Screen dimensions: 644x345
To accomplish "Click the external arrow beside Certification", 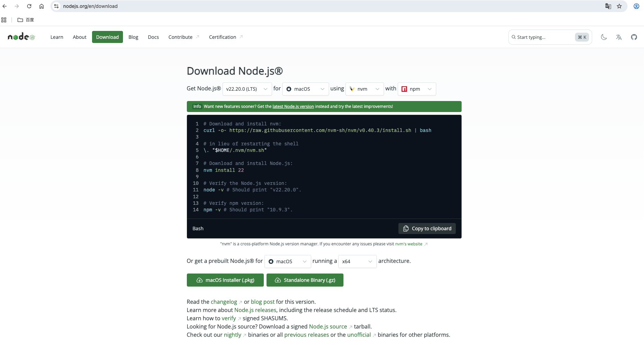I will (x=241, y=37).
